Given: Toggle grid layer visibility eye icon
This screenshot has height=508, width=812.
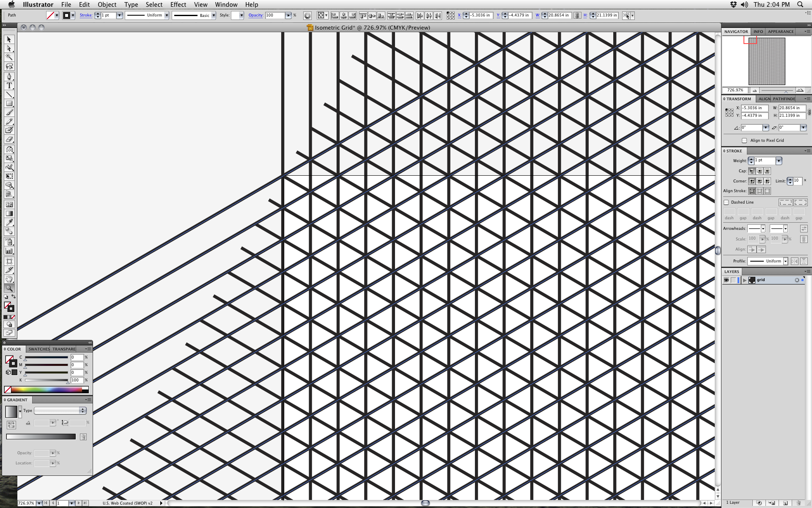Looking at the screenshot, I should point(727,280).
